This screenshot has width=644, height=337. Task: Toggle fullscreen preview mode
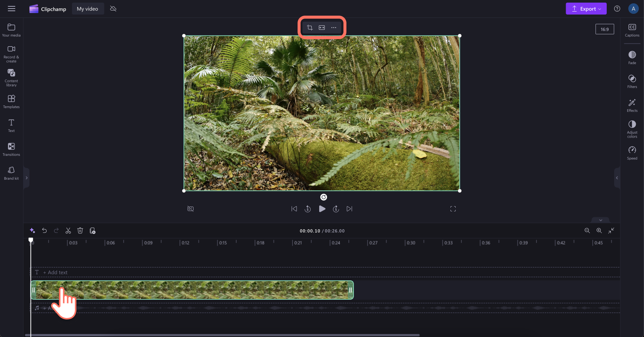coord(453,209)
